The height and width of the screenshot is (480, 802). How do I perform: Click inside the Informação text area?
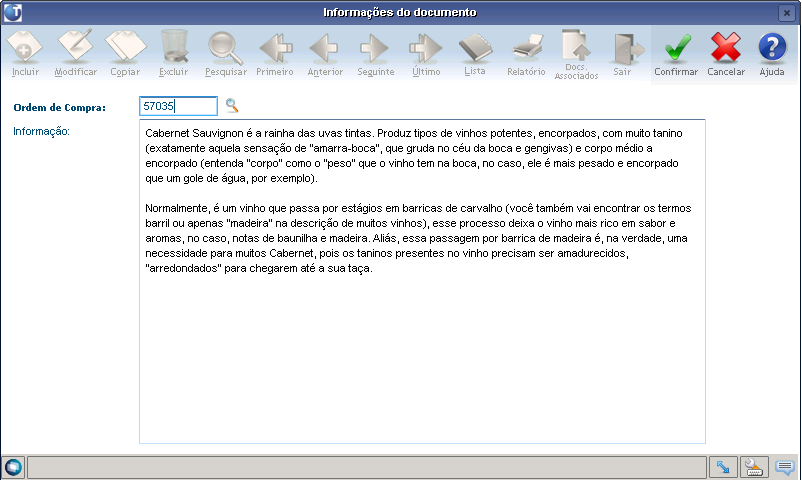click(422, 281)
